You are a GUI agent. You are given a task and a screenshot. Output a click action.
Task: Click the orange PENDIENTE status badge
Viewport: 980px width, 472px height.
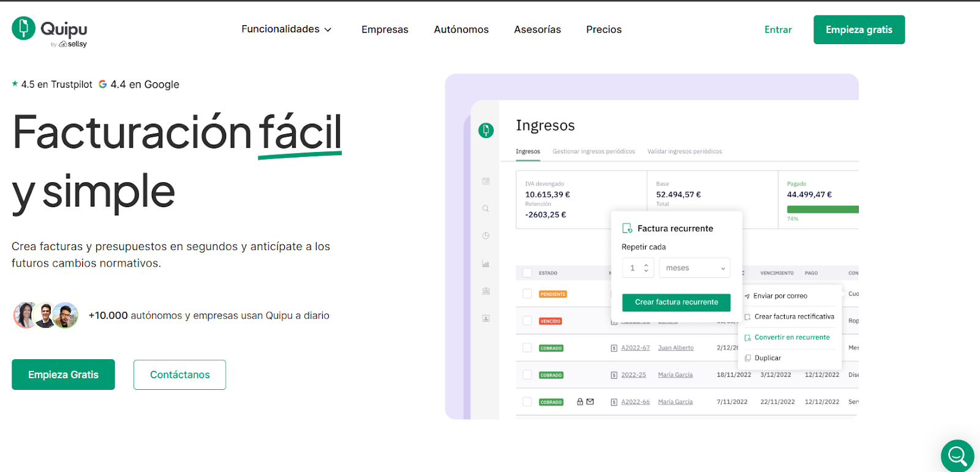553,294
